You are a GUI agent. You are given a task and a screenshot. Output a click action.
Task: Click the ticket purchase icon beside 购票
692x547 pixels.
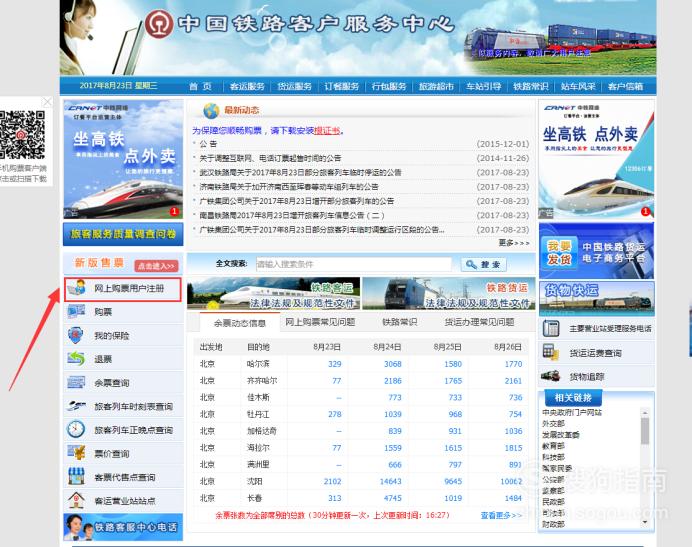click(x=76, y=312)
